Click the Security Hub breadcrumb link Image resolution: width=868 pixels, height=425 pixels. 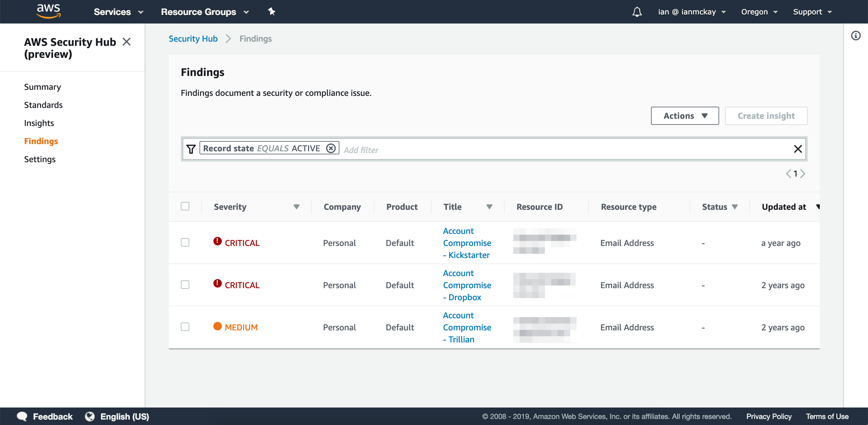(193, 39)
